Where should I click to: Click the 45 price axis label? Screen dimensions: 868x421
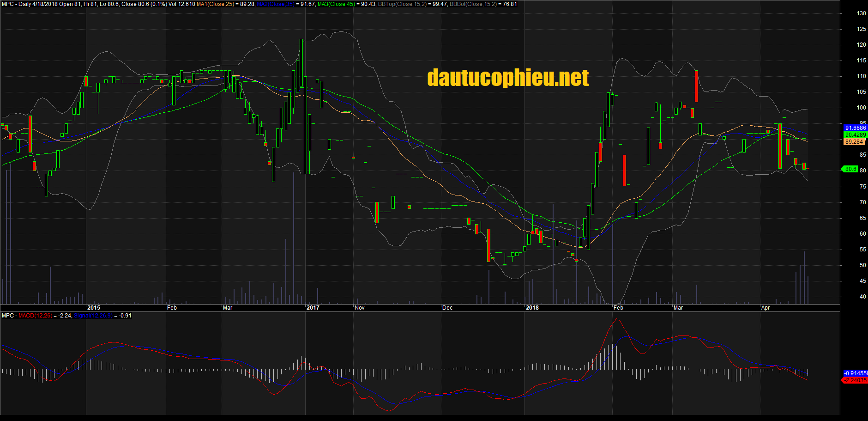[x=863, y=281]
